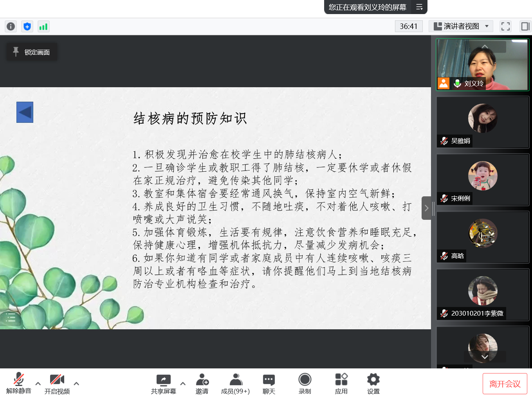This screenshot has height=395, width=532.
Task: Open the 聊天 chat panel
Action: (x=269, y=383)
